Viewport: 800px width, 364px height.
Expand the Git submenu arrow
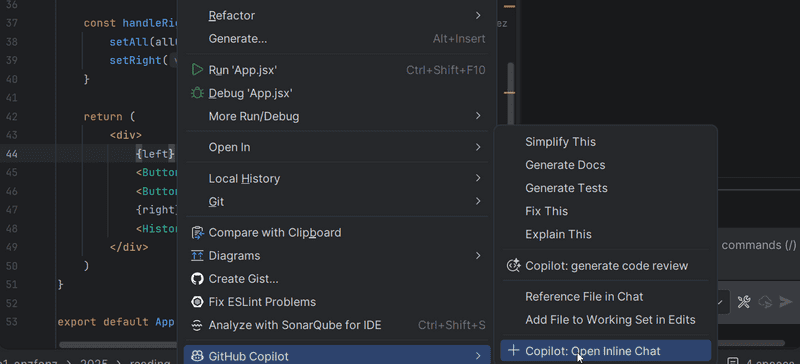[478, 201]
